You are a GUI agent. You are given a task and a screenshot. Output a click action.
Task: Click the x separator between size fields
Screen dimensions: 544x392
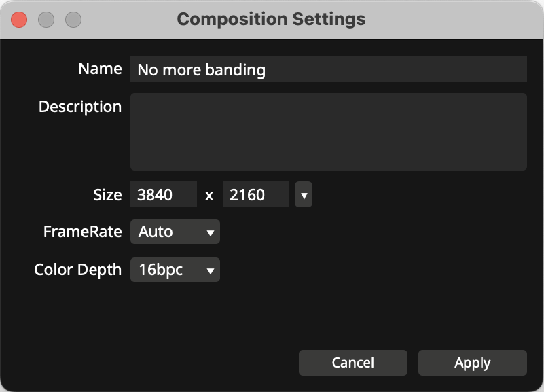[209, 196]
